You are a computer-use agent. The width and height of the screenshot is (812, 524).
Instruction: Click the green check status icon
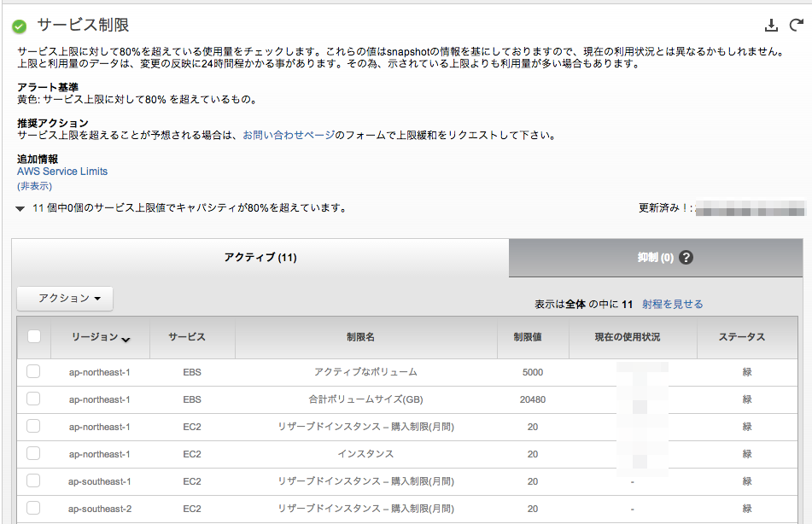pos(19,26)
